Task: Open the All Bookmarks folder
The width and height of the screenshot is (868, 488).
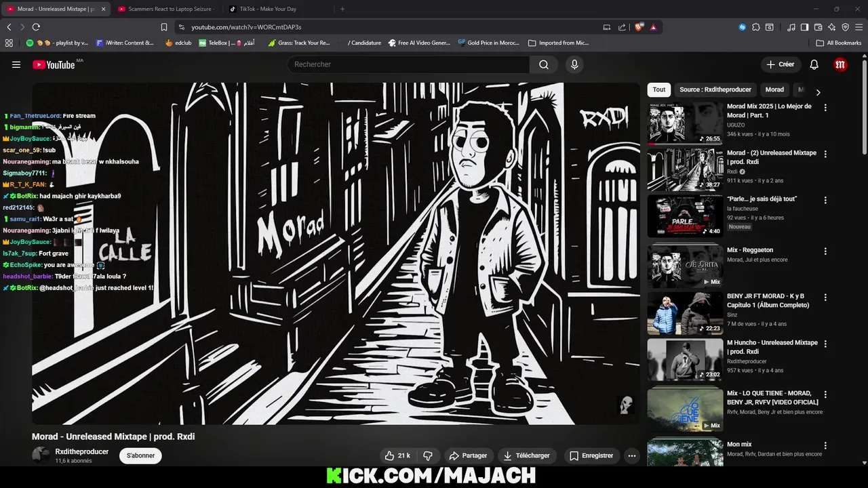Action: [x=839, y=43]
